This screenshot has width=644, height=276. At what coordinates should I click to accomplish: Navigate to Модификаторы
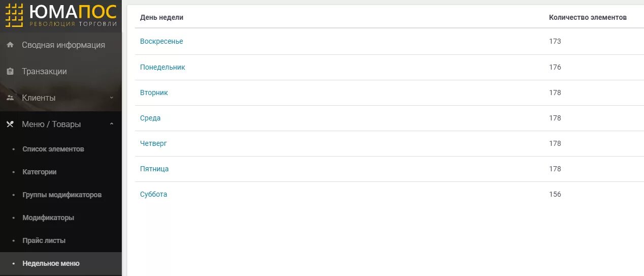(x=48, y=218)
